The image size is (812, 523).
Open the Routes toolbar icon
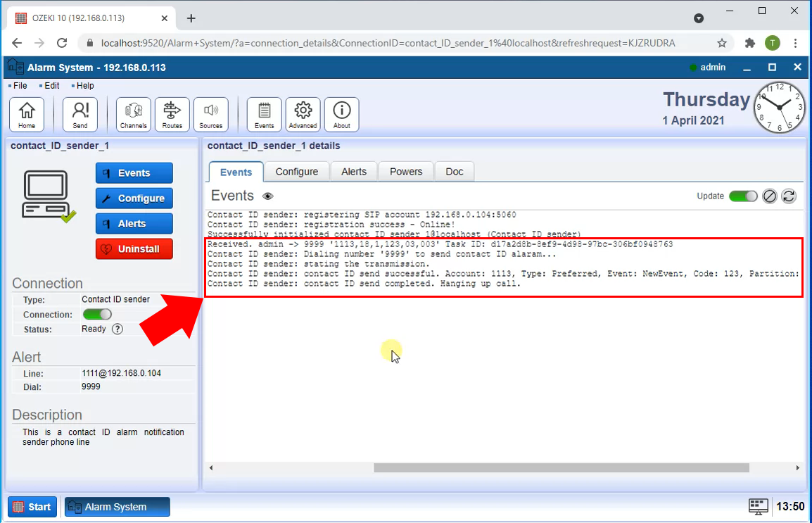172,115
